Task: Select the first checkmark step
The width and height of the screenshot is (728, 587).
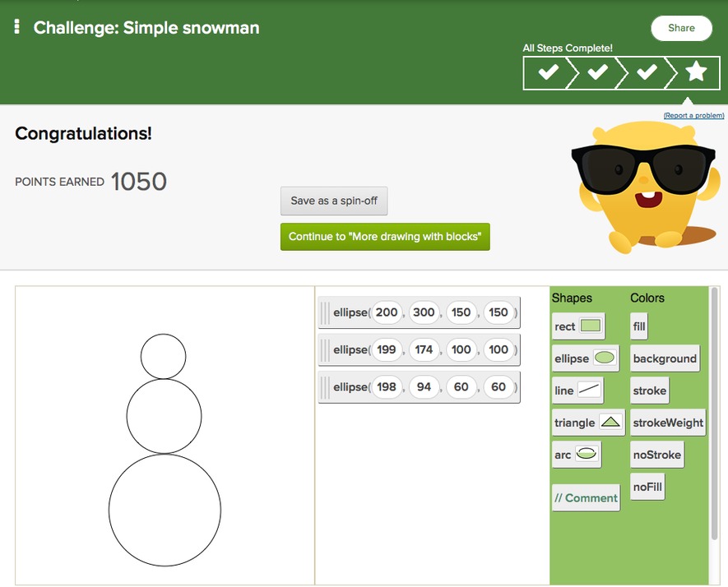Action: [x=548, y=72]
